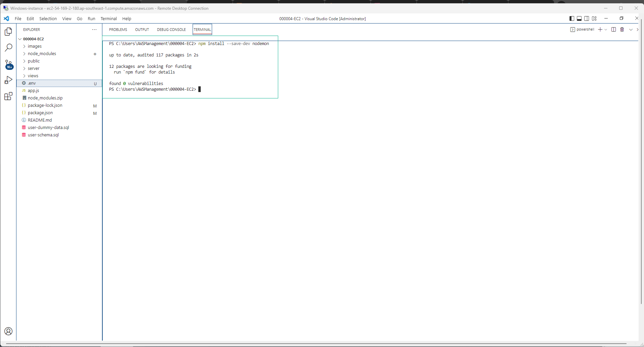
Task: Click the README.md info icon
Action: click(x=24, y=120)
